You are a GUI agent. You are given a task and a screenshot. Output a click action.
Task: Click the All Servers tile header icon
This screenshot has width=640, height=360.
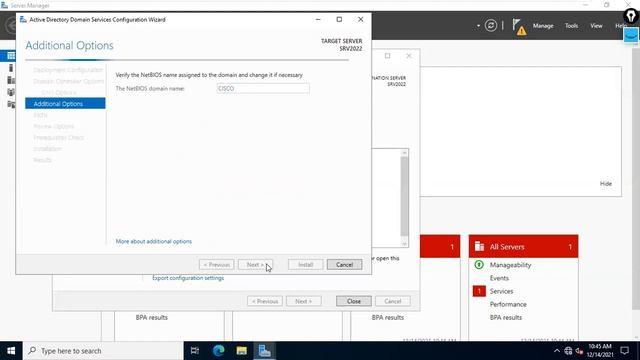[x=479, y=247]
